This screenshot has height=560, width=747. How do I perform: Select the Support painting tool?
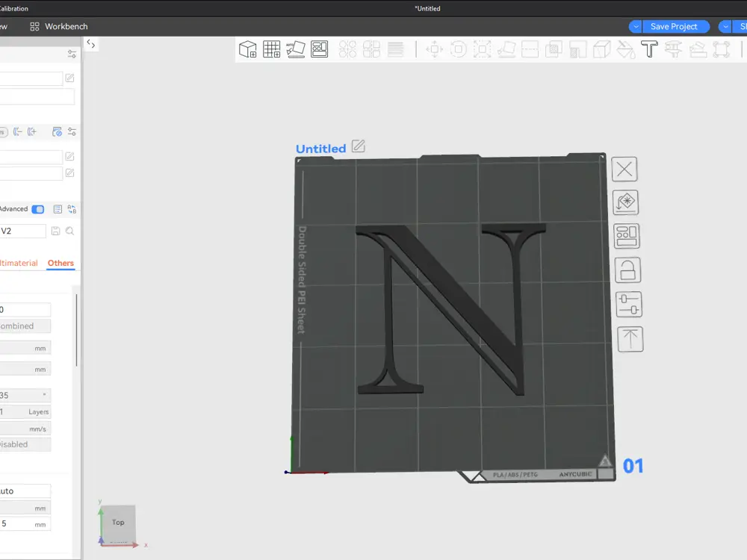pyautogui.click(x=578, y=49)
